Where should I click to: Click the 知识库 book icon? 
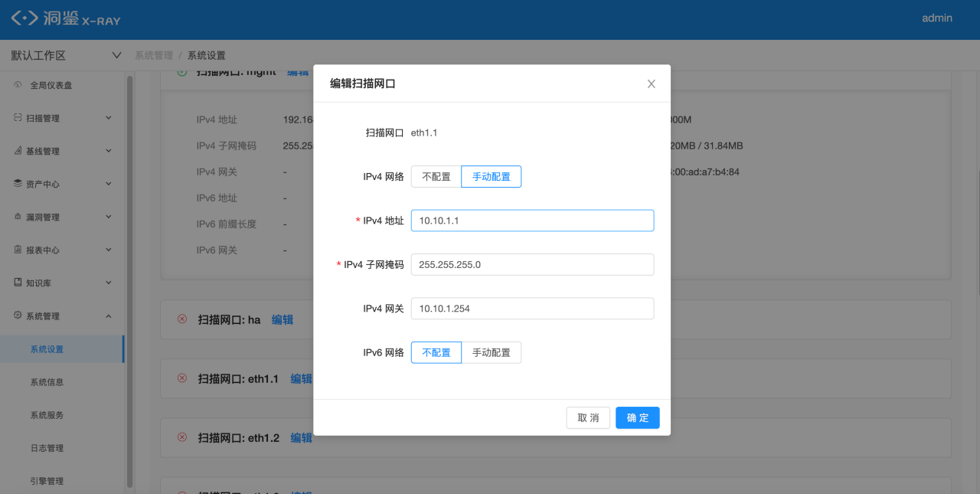(18, 283)
